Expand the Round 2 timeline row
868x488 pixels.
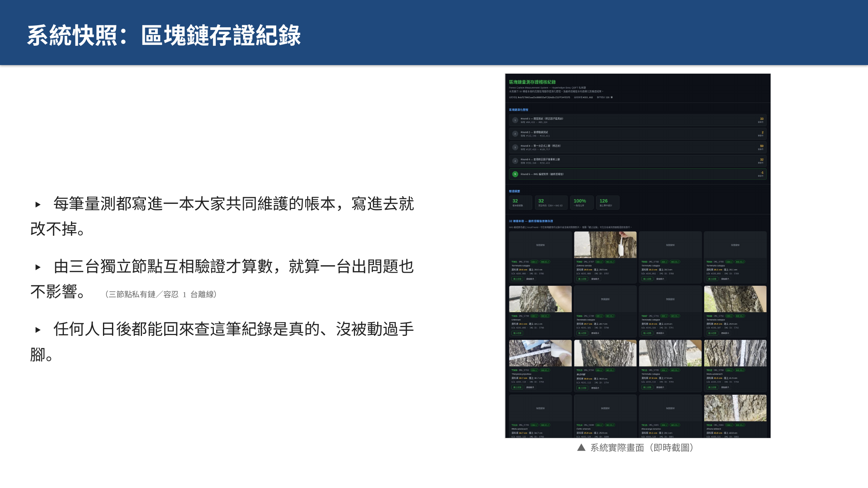tap(638, 134)
